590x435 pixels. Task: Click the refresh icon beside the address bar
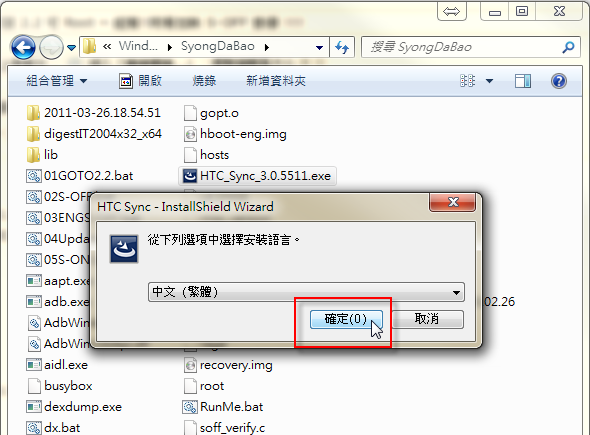[x=342, y=47]
